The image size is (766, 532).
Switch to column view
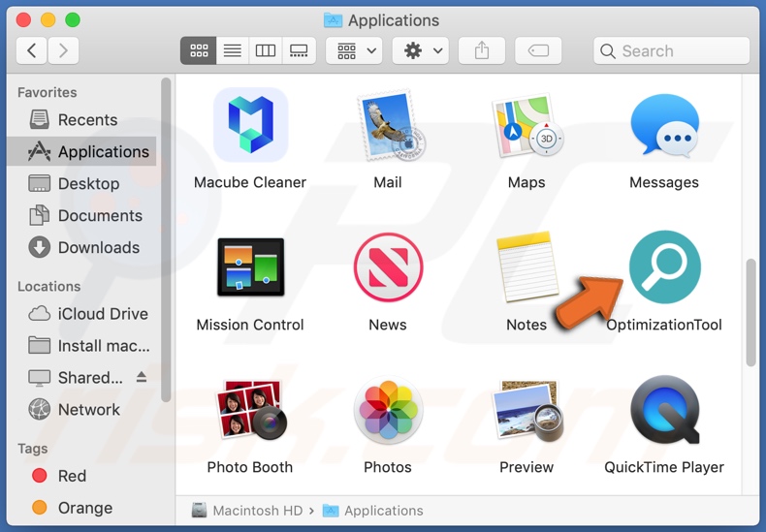click(x=266, y=50)
